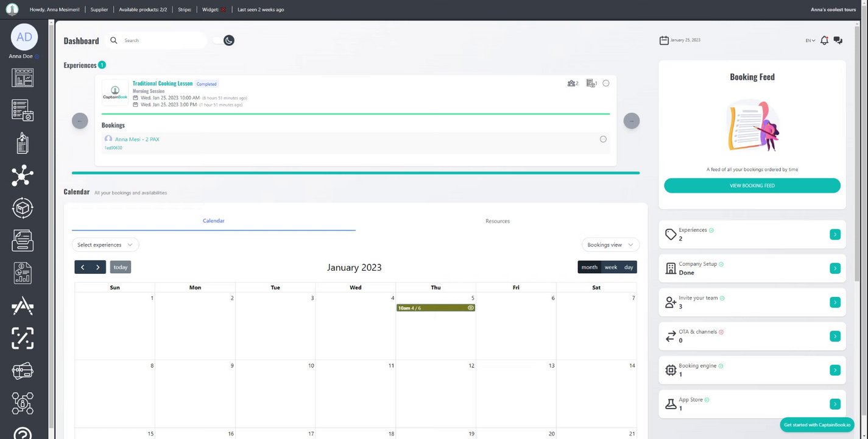Switch to the Resources tab
This screenshot has height=439, width=868.
pos(498,221)
